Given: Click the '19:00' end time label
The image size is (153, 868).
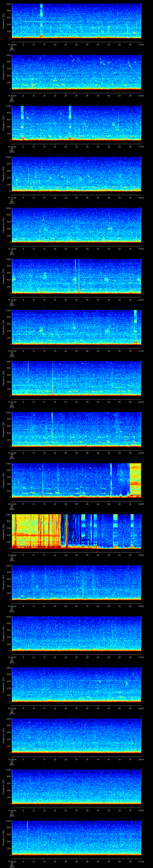Looking at the screenshot, I should 141,249.
